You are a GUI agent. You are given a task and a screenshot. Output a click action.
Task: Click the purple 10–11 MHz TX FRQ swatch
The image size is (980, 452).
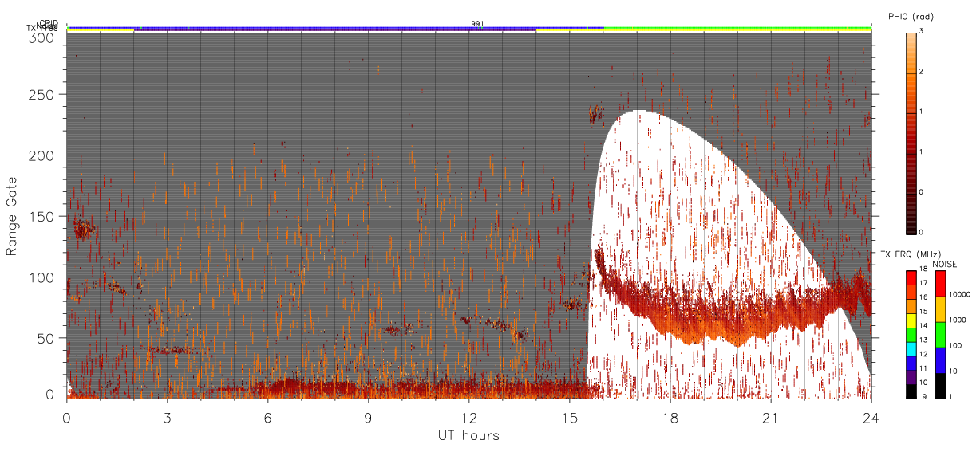point(911,377)
